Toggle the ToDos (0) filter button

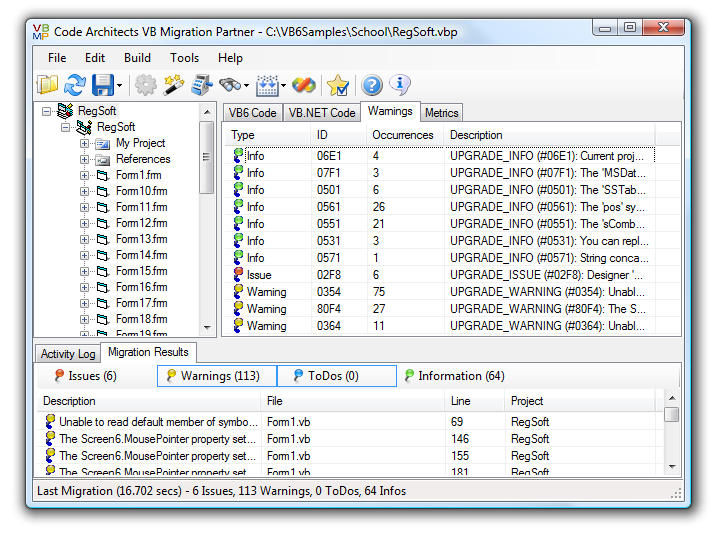pos(337,376)
